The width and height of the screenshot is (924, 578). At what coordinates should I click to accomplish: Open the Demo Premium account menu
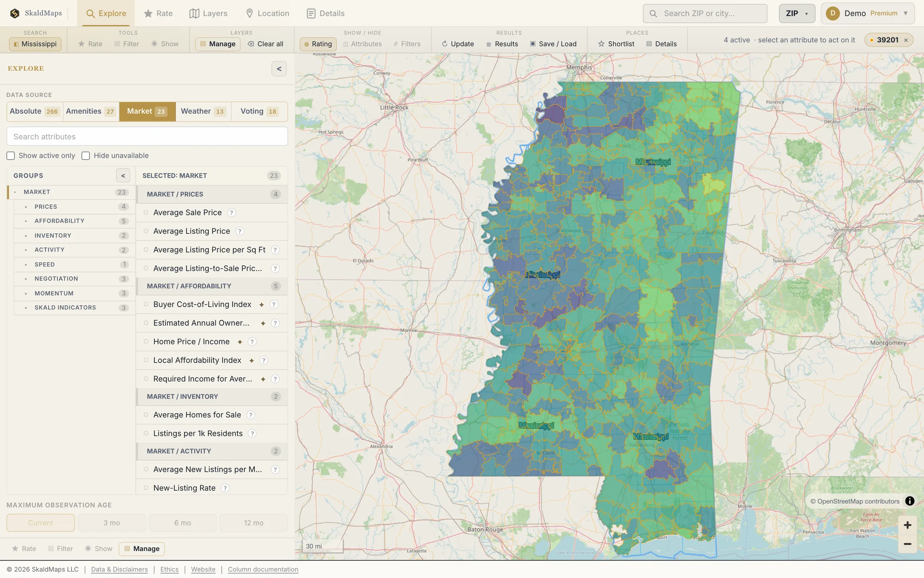[868, 13]
